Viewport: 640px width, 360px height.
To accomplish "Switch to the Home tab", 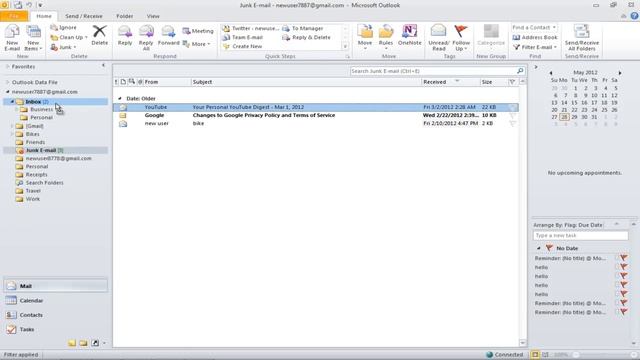I will (x=44, y=16).
